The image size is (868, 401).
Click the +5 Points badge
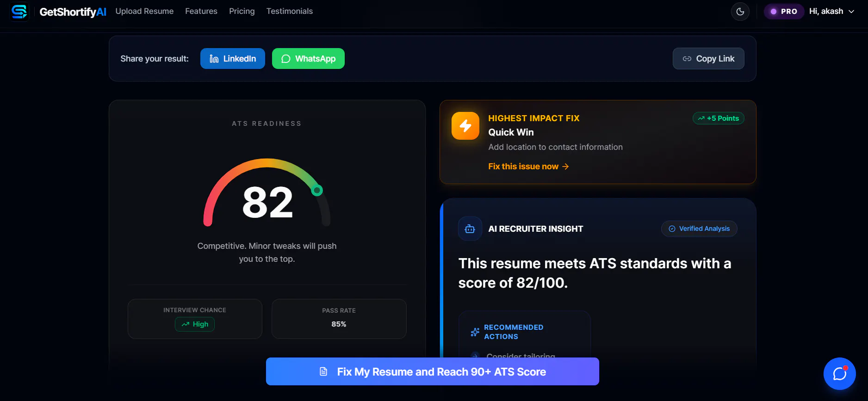718,118
